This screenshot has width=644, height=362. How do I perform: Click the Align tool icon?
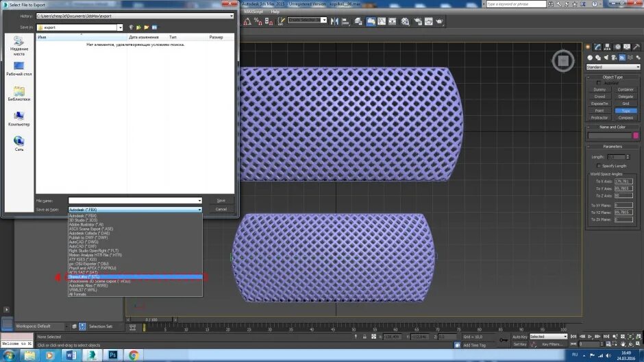[346, 21]
